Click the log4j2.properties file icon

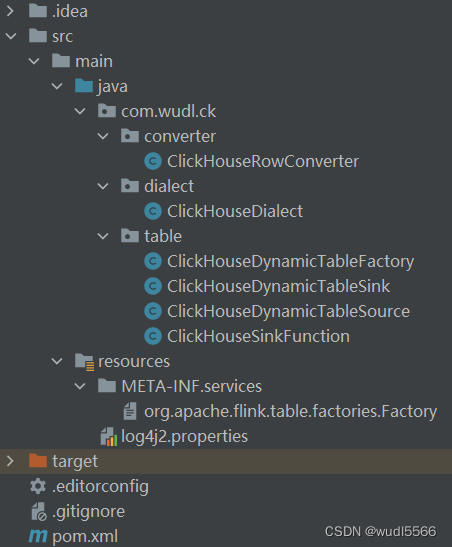coord(108,436)
